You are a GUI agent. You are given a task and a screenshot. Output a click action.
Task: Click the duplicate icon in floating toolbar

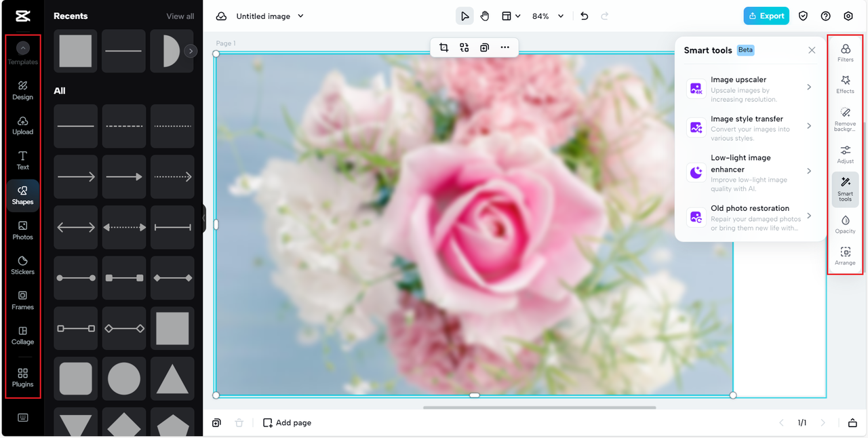[484, 47]
